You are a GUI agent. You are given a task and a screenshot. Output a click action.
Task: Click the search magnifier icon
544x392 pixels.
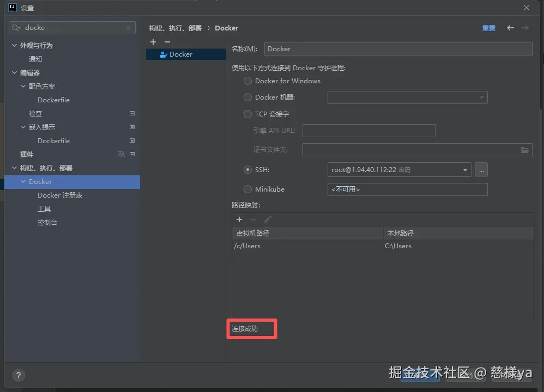click(x=16, y=28)
